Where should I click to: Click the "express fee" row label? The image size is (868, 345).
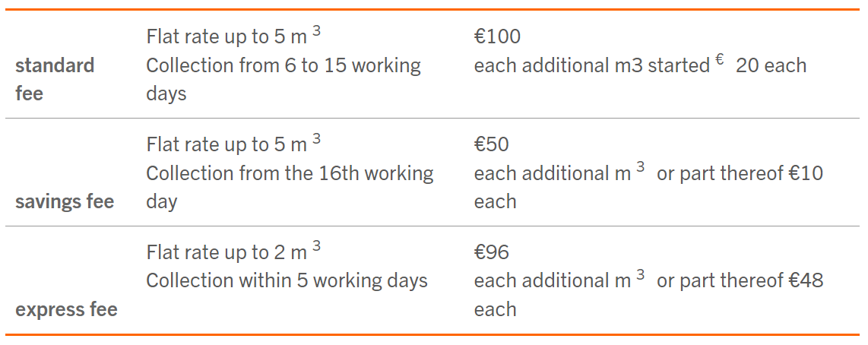tap(66, 310)
